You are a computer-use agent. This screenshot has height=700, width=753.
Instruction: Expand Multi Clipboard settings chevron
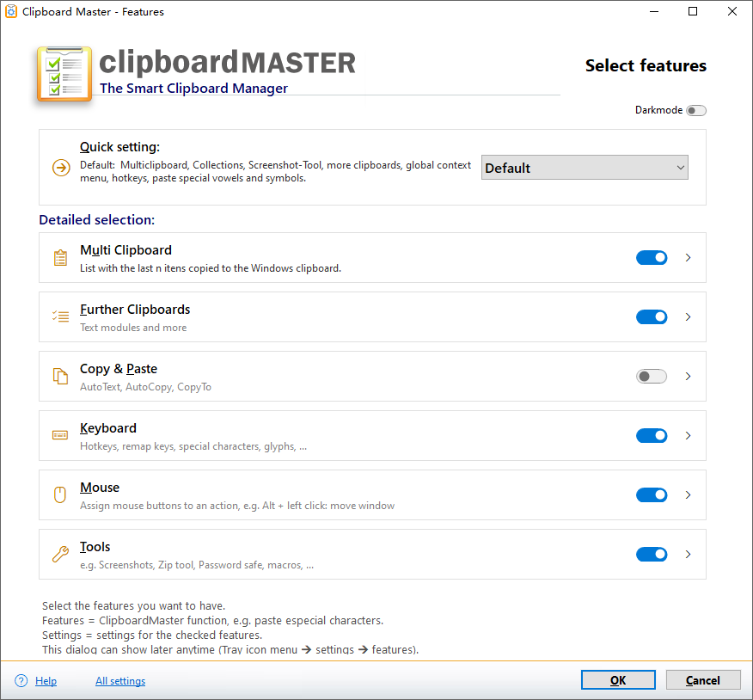[688, 257]
